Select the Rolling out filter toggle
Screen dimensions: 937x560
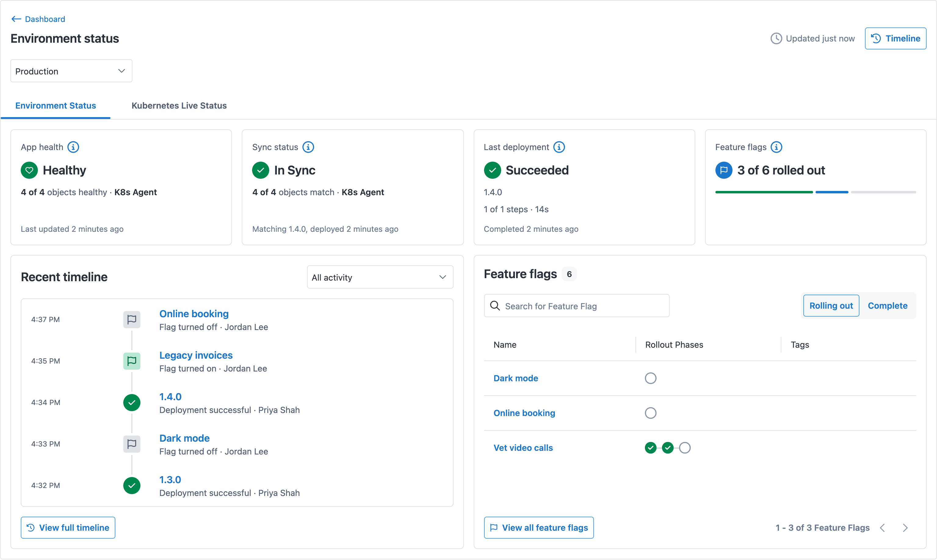(x=831, y=306)
